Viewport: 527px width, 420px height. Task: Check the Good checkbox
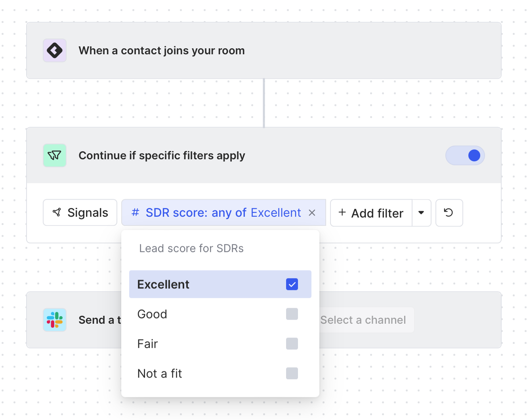pos(292,314)
